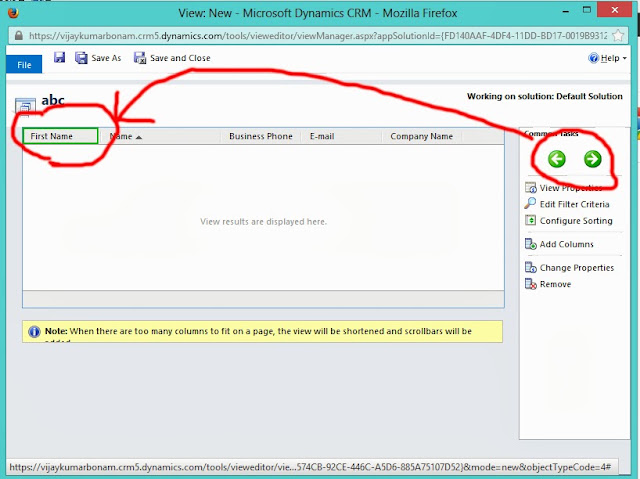The image size is (640, 479).
Task: Expand the Help dropdown arrow
Action: point(624,58)
